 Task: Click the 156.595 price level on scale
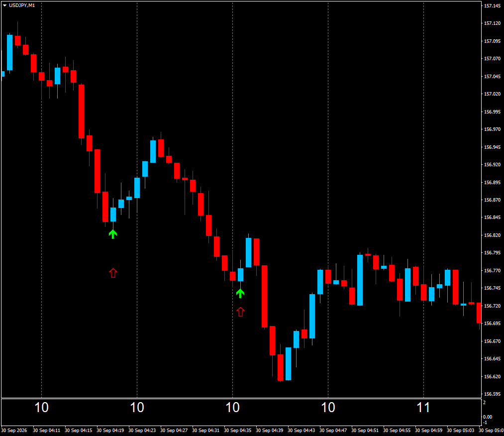(492, 394)
